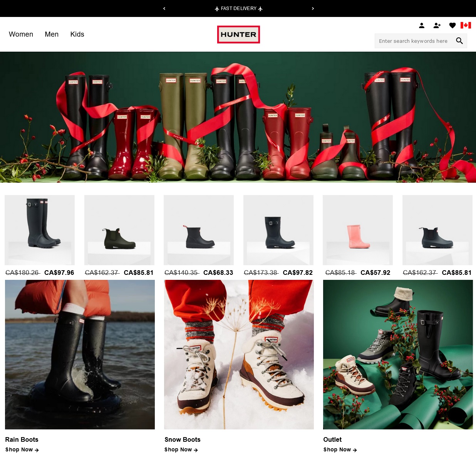Click the add-user registration icon
The height and width of the screenshot is (456, 476).
tap(437, 25)
